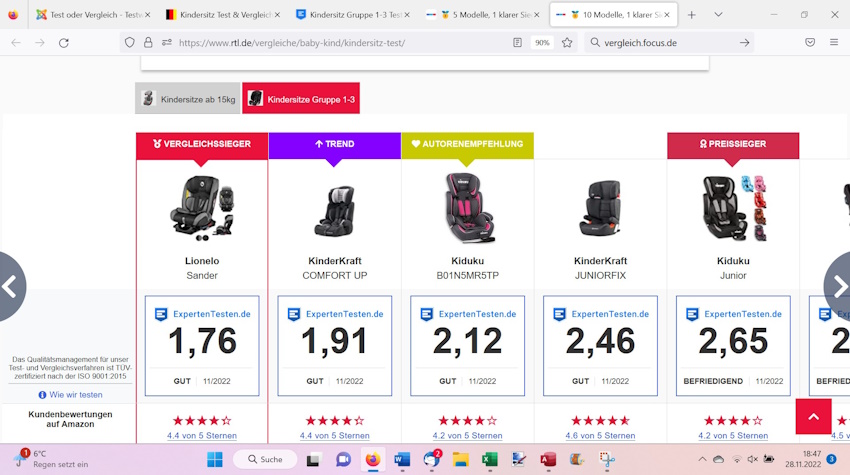Viewport: 850px width, 475px height.
Task: Open Comfort Up '4.4 von 5 Sternen' link
Action: [334, 435]
